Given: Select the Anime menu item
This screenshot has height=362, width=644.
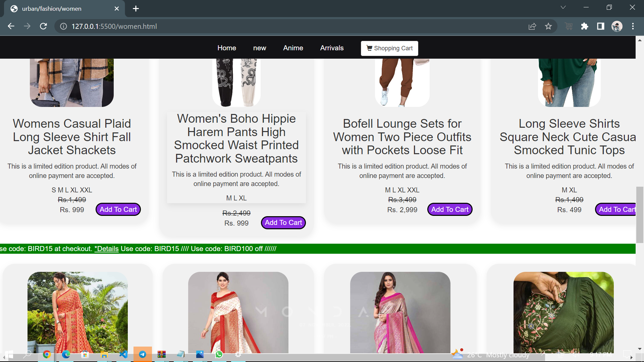Looking at the screenshot, I should 293,48.
